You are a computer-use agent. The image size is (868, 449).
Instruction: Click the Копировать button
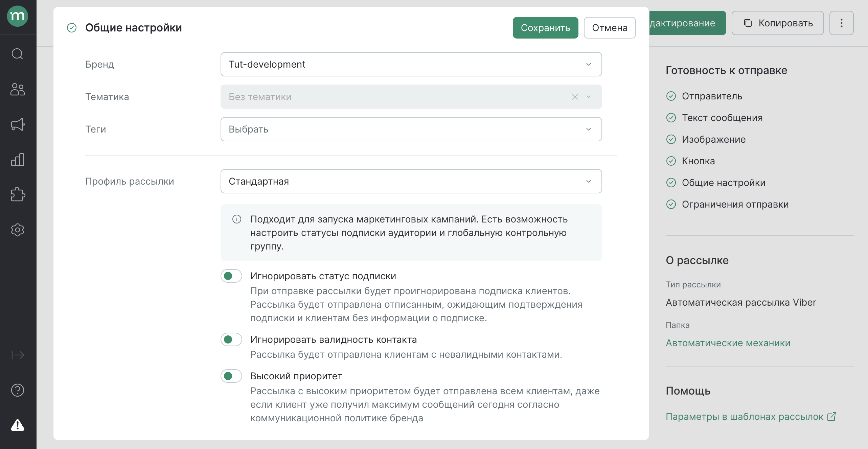click(x=778, y=23)
